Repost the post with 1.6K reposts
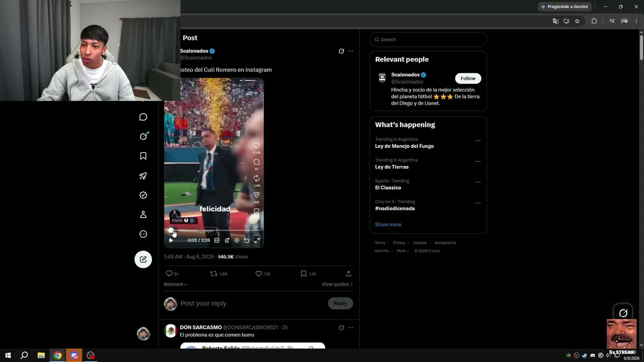Viewport: 644px width, 362px height. pos(219,274)
